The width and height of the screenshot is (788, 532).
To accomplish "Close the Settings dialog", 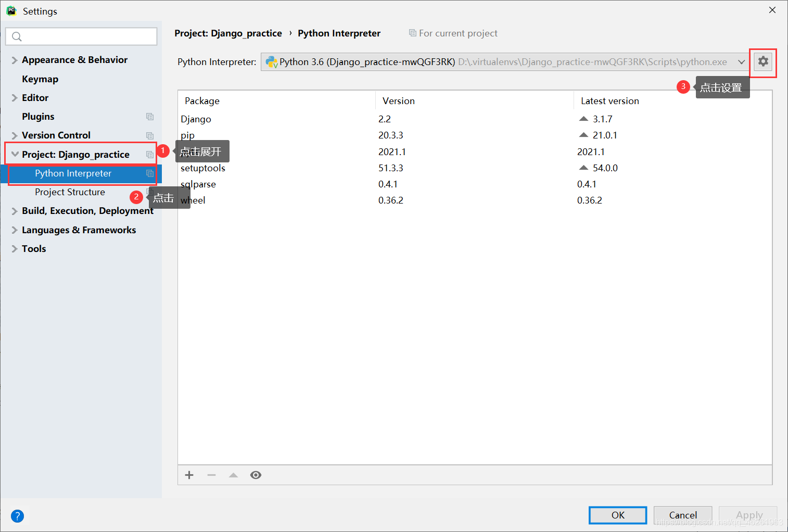I will point(772,10).
